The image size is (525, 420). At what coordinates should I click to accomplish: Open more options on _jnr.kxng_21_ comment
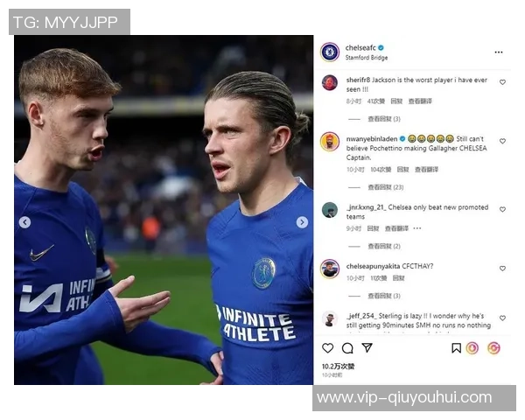pyautogui.click(x=417, y=228)
